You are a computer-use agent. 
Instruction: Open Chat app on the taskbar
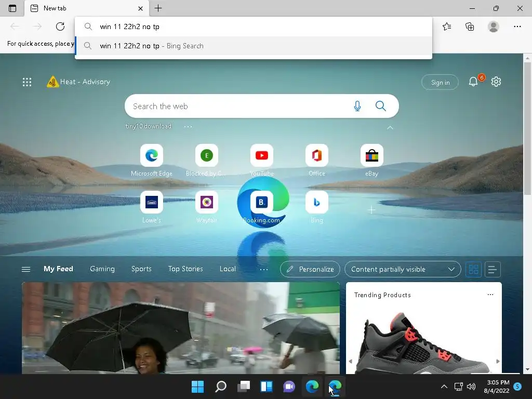tap(289, 387)
